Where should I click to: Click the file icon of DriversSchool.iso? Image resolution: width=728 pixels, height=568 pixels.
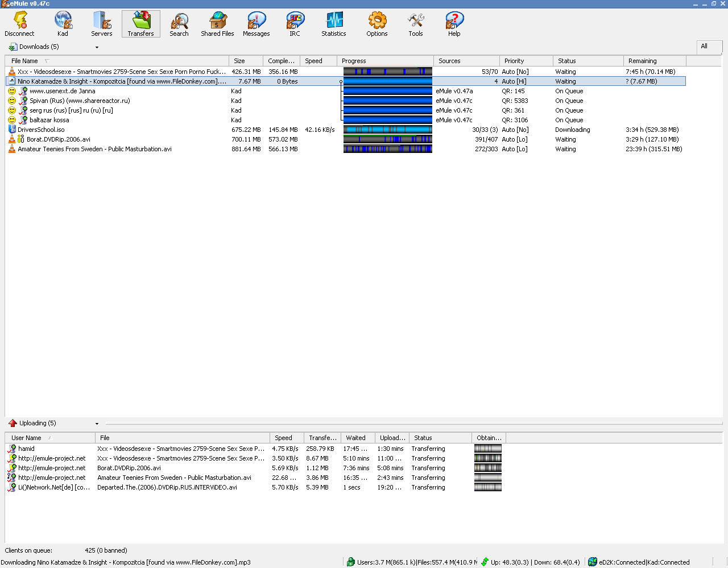click(x=12, y=130)
